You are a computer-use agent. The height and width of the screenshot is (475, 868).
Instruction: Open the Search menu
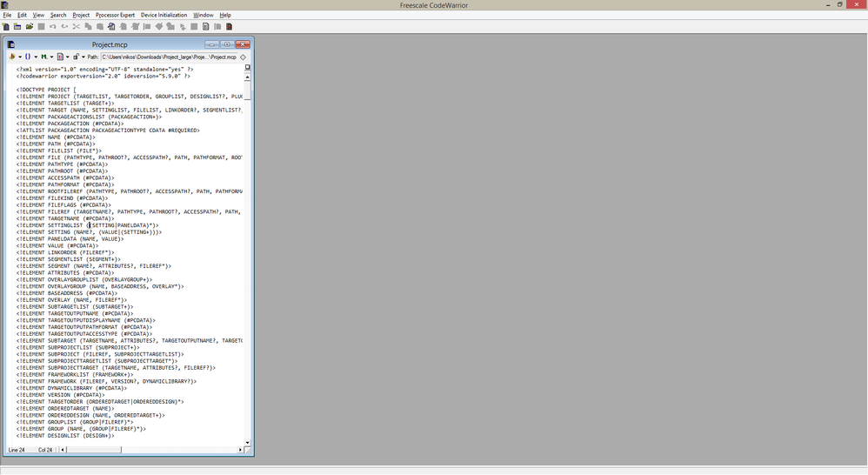tap(58, 15)
